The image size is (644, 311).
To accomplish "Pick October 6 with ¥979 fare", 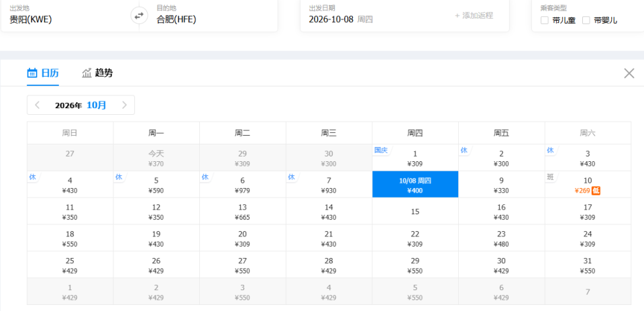I will 242,185.
